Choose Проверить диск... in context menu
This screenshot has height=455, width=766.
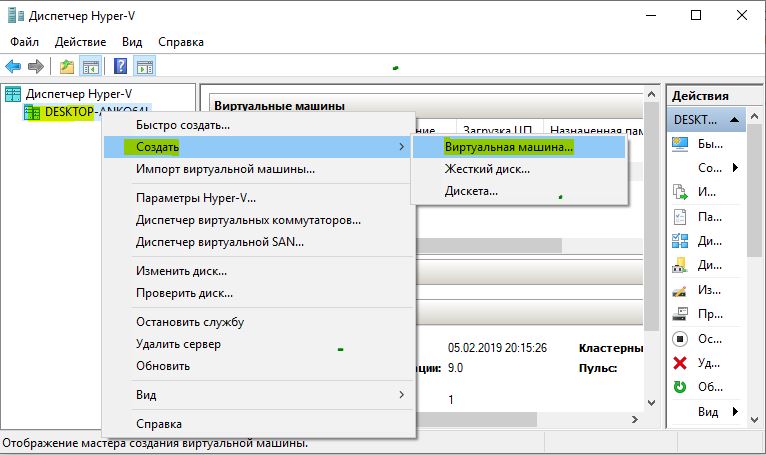tap(259, 293)
